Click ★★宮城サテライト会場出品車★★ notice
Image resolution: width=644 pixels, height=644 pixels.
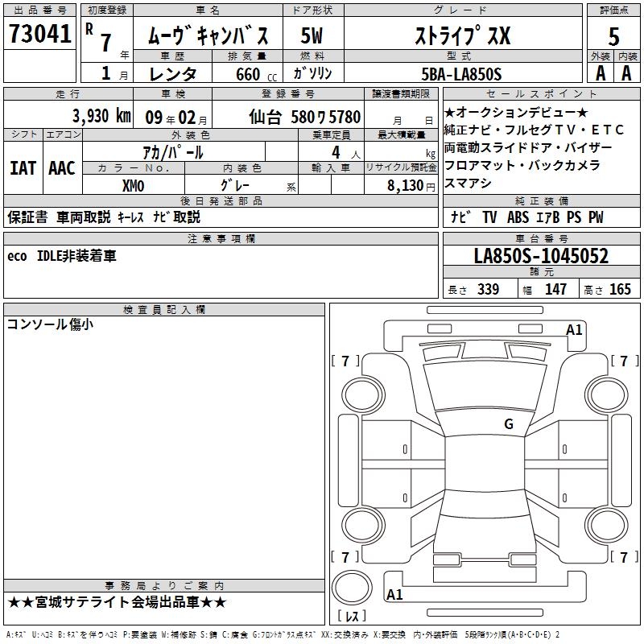tap(117, 602)
